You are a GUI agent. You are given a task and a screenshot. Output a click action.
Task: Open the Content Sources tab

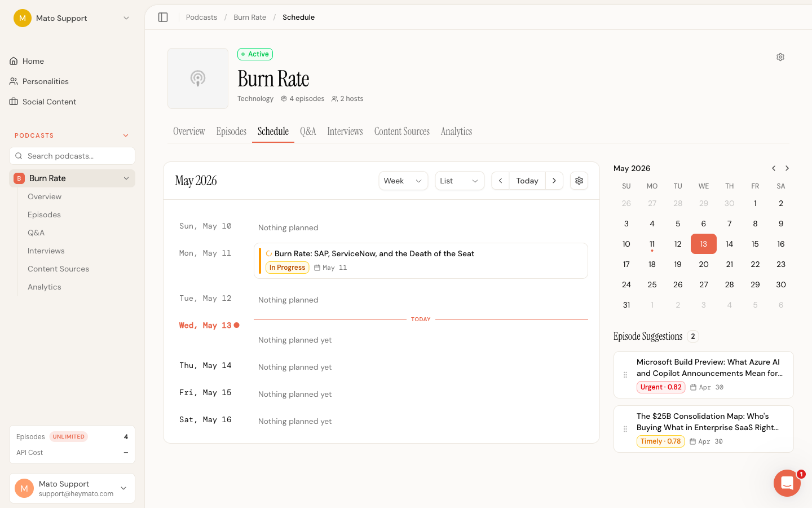[402, 132]
